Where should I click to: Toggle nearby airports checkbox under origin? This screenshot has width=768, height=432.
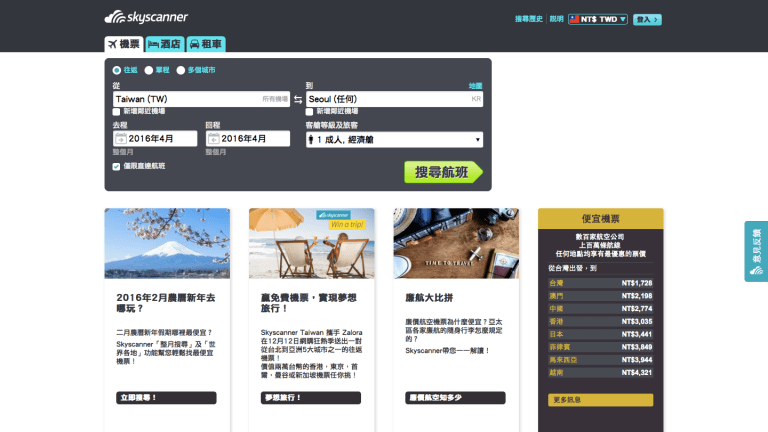117,112
